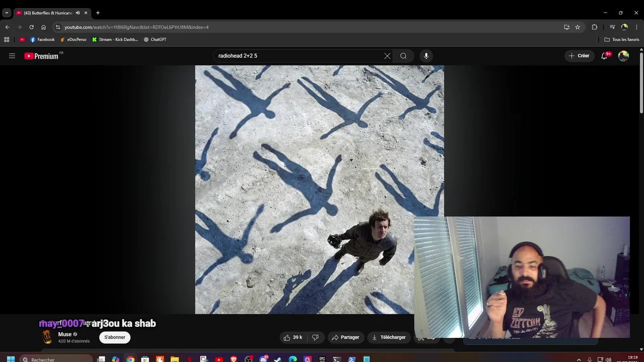Open a new browser tab
This screenshot has height=362, width=644.
click(x=98, y=13)
